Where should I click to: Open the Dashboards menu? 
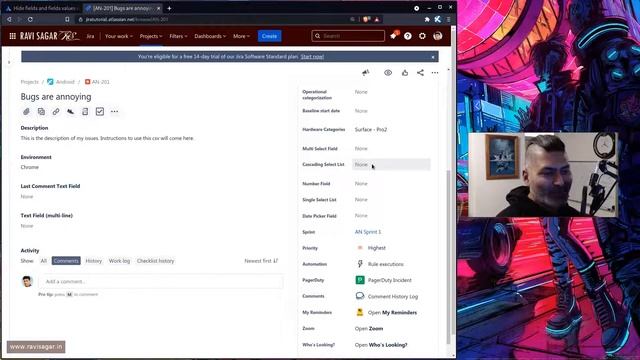pyautogui.click(x=210, y=36)
